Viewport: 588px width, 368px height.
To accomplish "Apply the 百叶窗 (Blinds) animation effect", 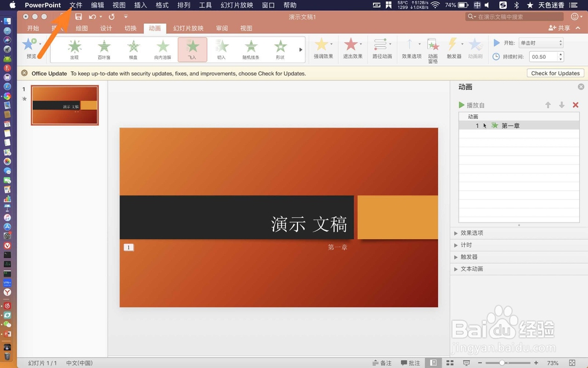I will [x=104, y=49].
